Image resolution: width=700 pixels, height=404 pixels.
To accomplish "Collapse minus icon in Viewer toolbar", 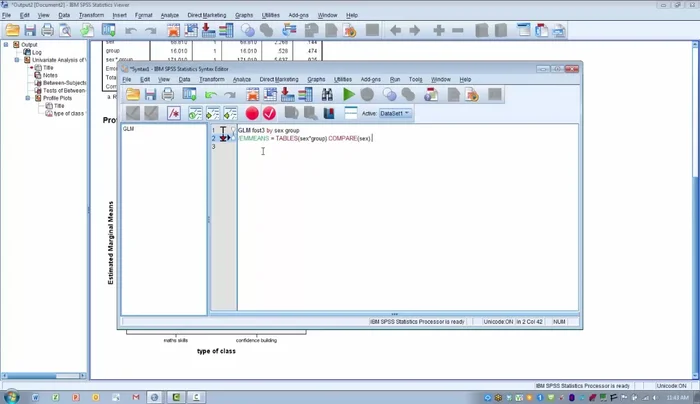I will [x=458, y=30].
